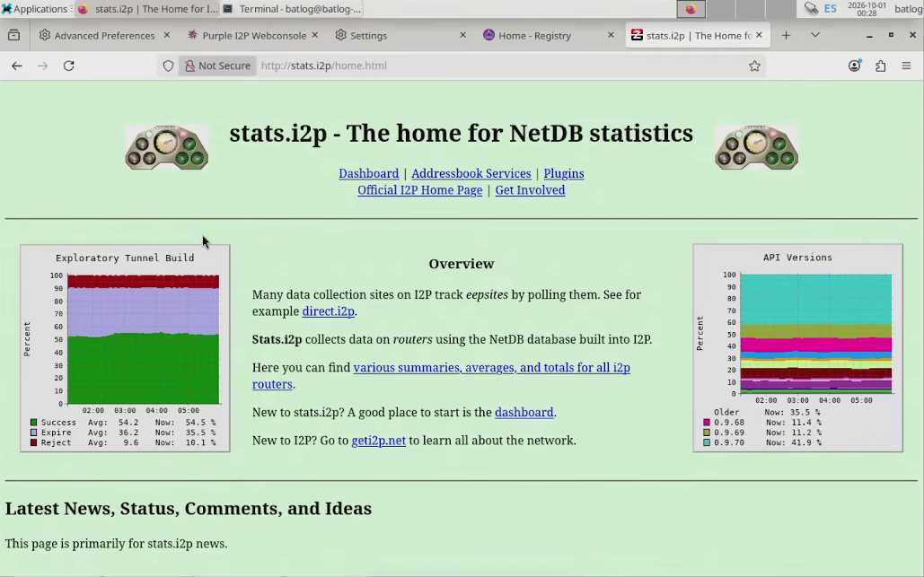Reload the stats.i2p page

pos(69,66)
